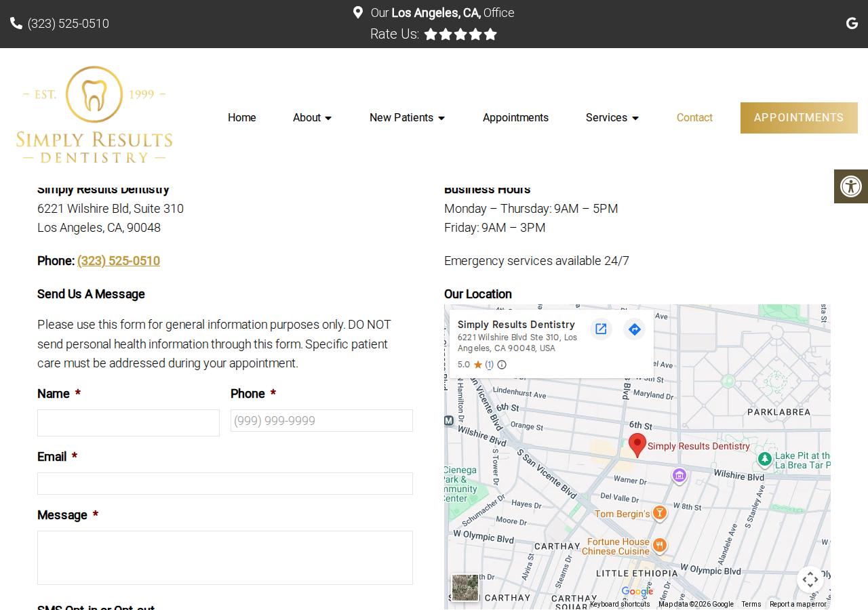868x610 pixels.
Task: Click the Tom Bergin's bar marker
Action: click(659, 513)
